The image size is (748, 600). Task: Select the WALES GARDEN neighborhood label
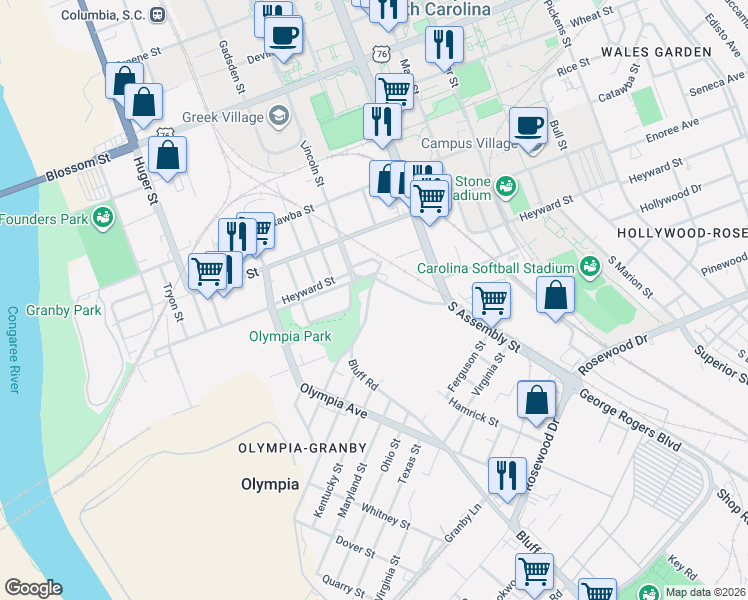656,52
